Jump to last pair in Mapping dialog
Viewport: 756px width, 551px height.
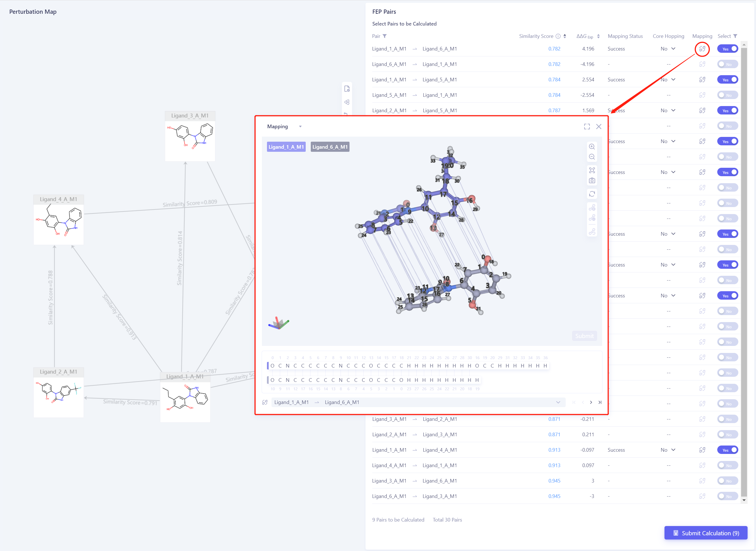tap(600, 402)
